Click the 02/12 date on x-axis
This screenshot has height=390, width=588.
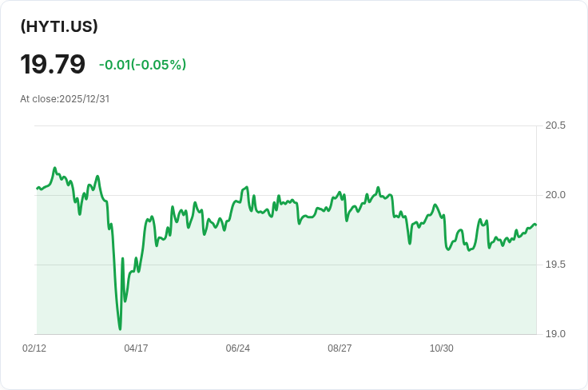[34, 348]
